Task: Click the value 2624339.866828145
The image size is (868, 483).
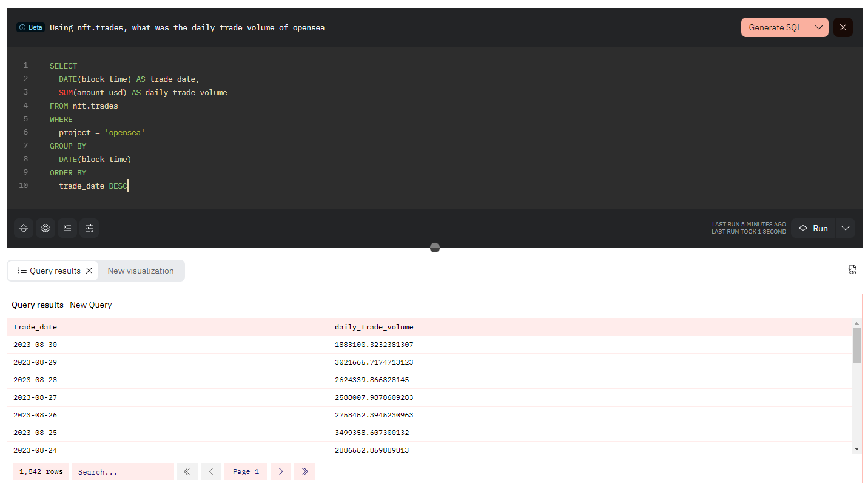Action: (x=372, y=380)
